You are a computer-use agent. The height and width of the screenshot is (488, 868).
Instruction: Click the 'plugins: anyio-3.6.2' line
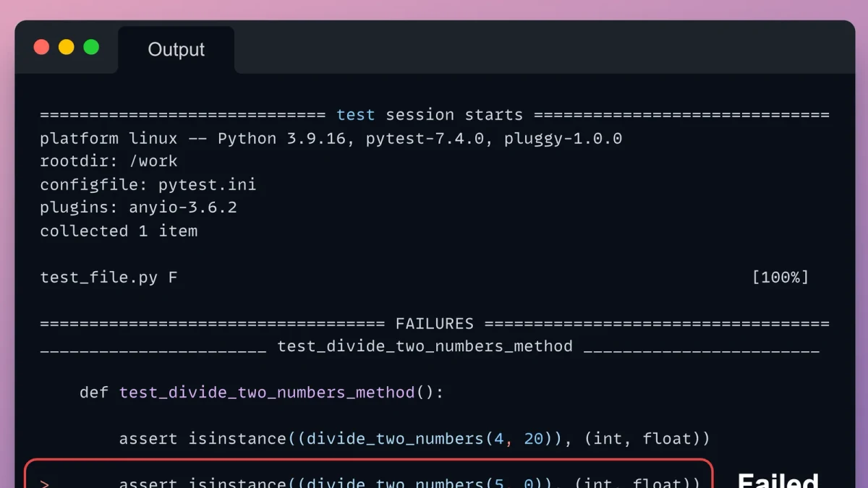(x=138, y=207)
